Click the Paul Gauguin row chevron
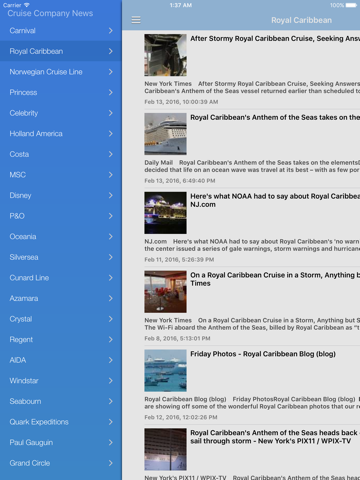Viewport: 360px width, 480px height. click(x=111, y=443)
